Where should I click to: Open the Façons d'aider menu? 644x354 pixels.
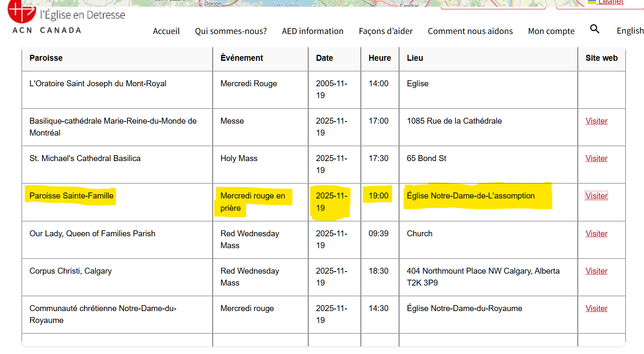385,31
